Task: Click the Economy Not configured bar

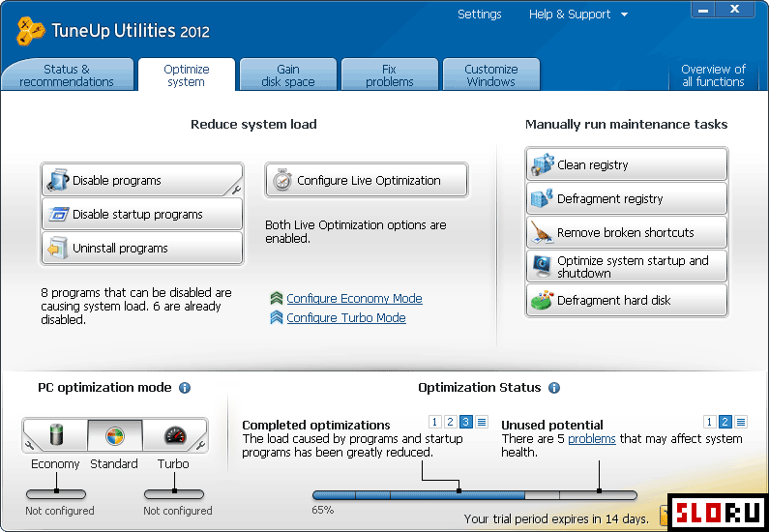Action: point(56,494)
